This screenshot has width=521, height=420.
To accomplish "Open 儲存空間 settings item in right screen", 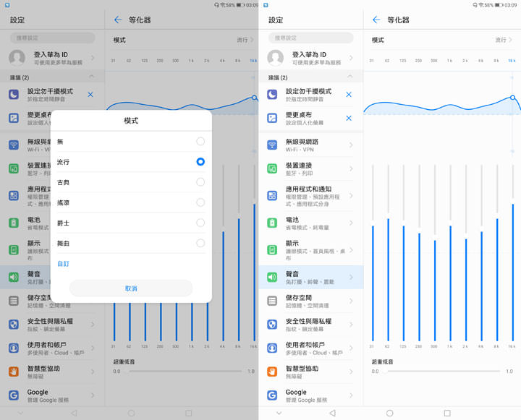I will 311,301.
